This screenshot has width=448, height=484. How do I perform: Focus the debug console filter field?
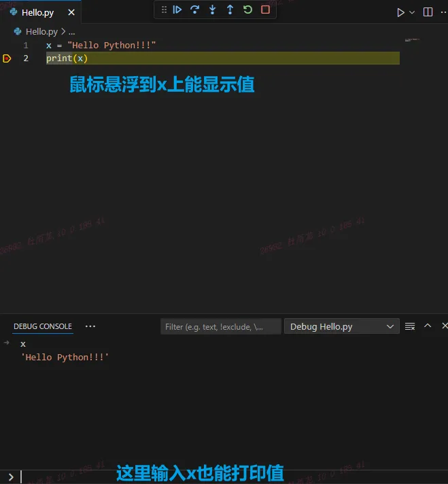(x=221, y=326)
